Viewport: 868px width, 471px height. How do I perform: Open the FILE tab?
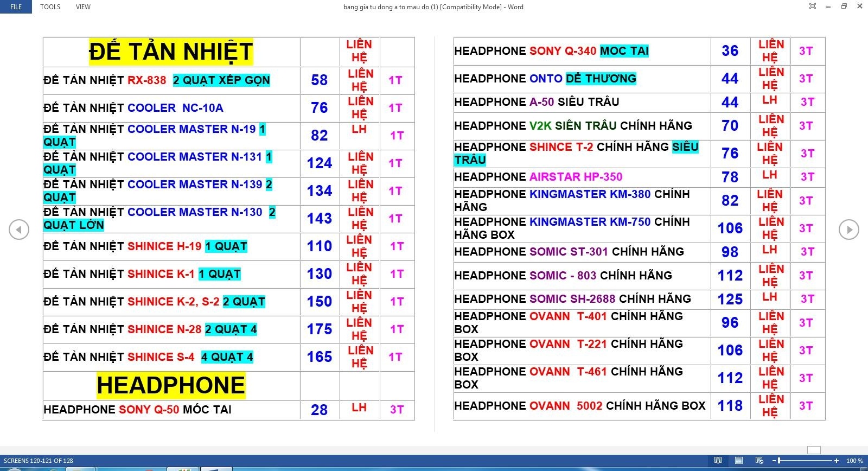(x=16, y=7)
